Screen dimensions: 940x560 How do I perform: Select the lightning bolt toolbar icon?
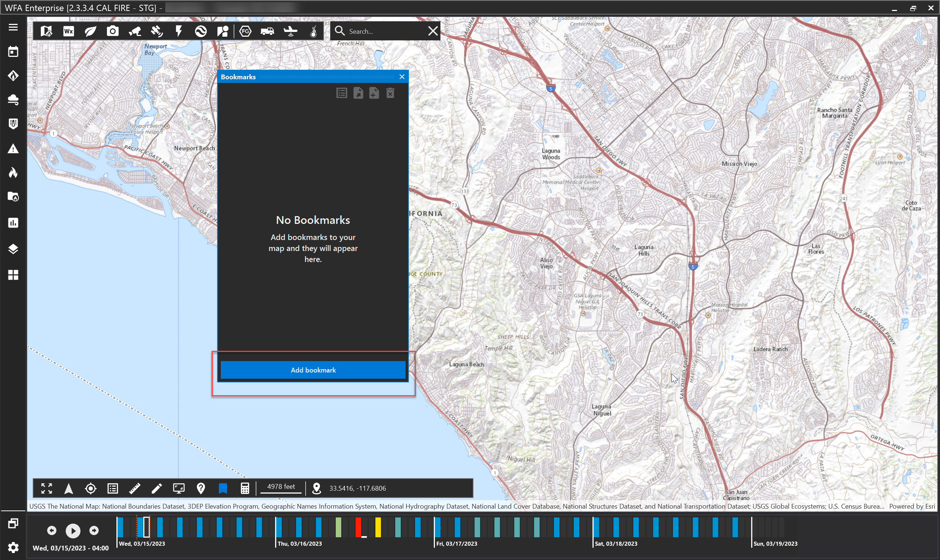pyautogui.click(x=179, y=31)
